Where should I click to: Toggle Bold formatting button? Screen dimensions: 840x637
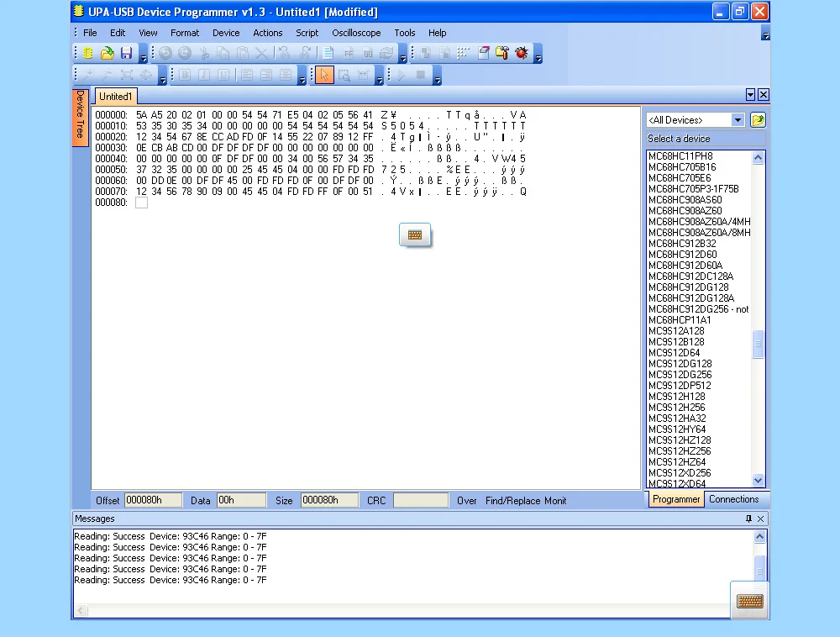click(x=185, y=75)
